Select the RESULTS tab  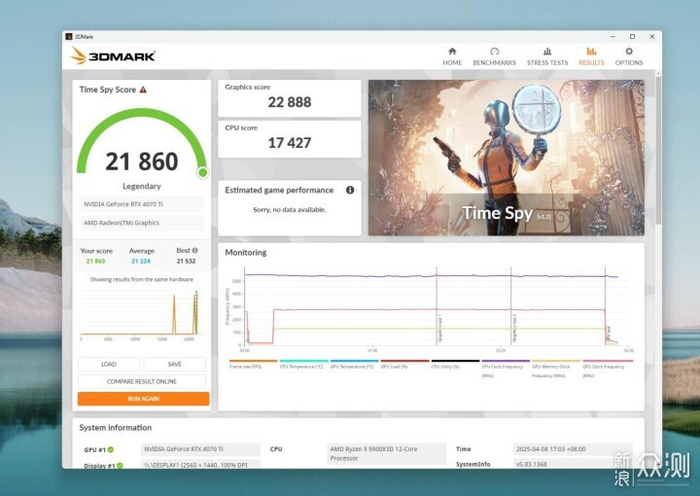591,57
